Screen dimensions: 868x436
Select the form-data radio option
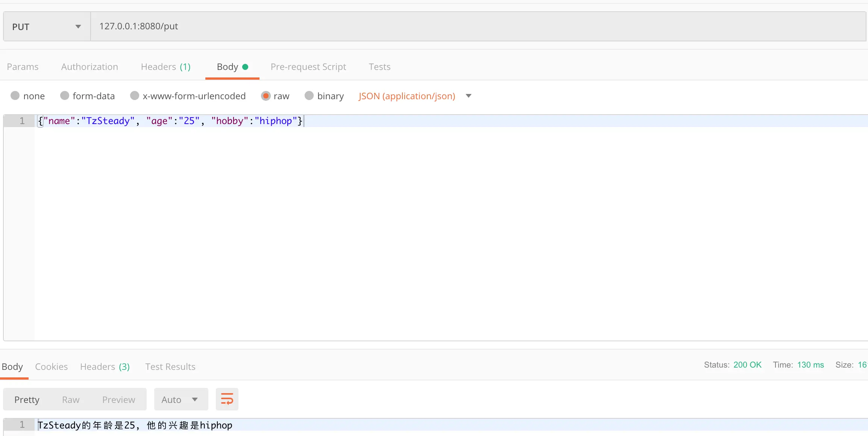point(65,96)
